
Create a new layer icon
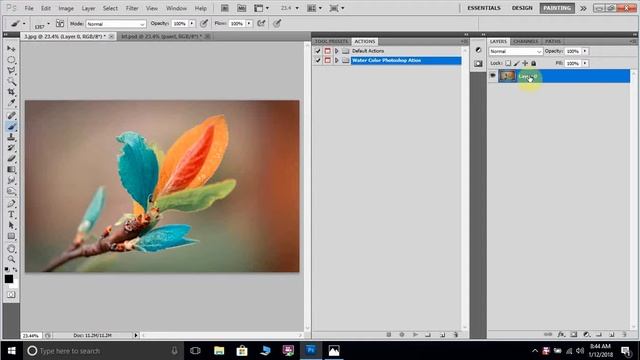611,334
